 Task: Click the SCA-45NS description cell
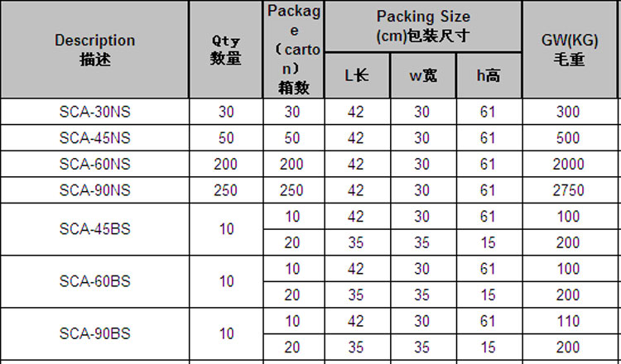click(x=94, y=137)
